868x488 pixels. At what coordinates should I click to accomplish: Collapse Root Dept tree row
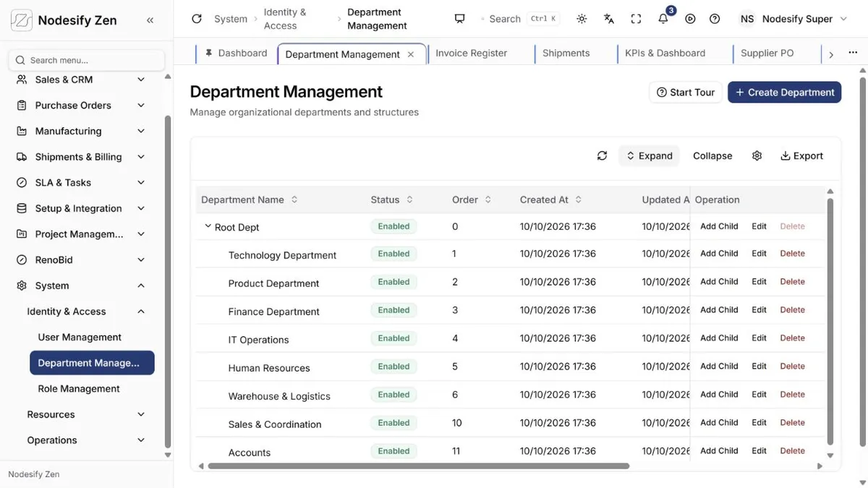click(208, 226)
